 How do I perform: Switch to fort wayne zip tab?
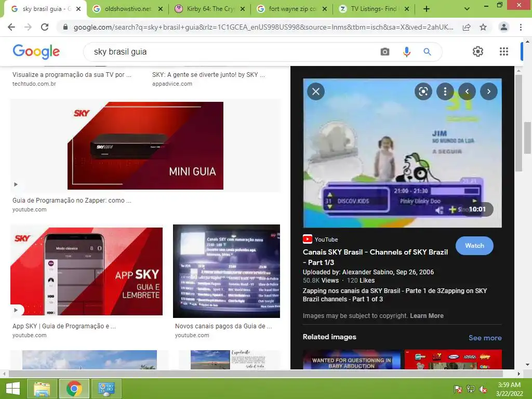(x=292, y=9)
